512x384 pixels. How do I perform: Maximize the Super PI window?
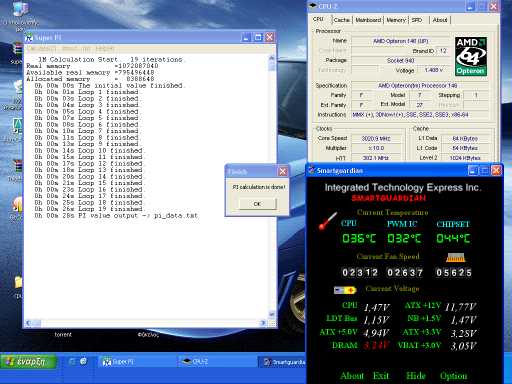tap(258, 37)
